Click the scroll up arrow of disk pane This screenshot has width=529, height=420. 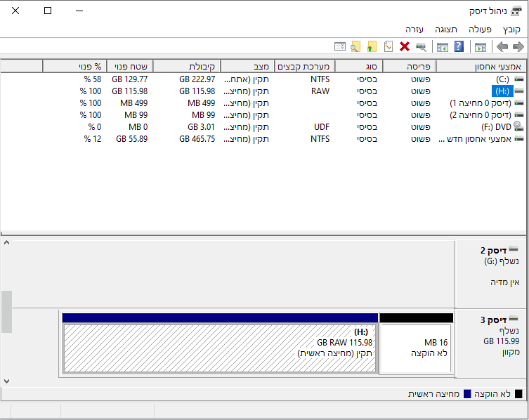point(6,243)
